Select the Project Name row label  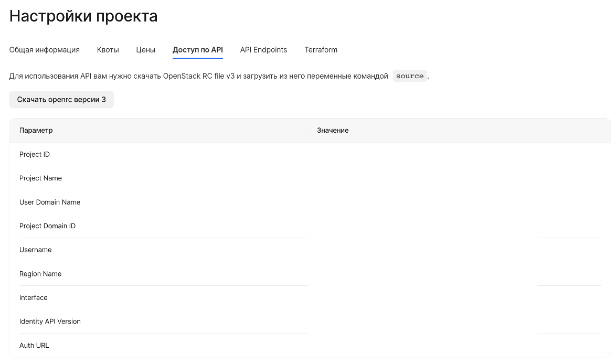tap(40, 178)
